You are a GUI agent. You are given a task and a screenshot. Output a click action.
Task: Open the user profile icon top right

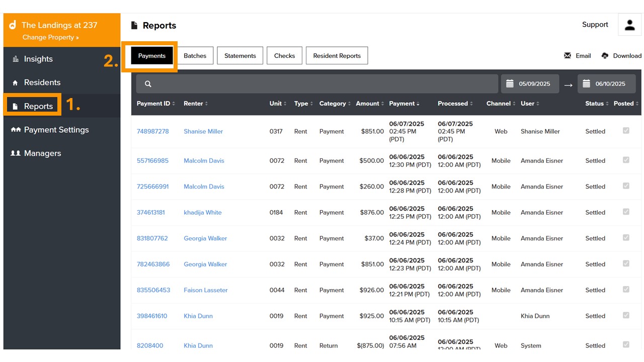coord(629,26)
